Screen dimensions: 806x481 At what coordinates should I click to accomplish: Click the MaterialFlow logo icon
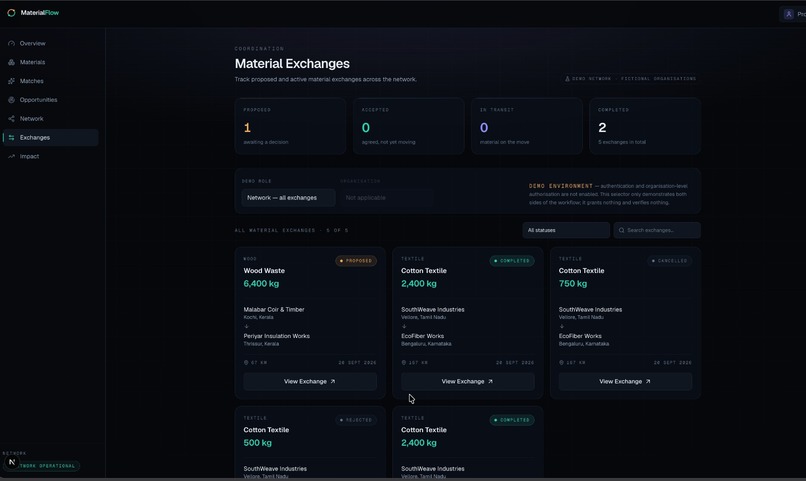(x=11, y=13)
